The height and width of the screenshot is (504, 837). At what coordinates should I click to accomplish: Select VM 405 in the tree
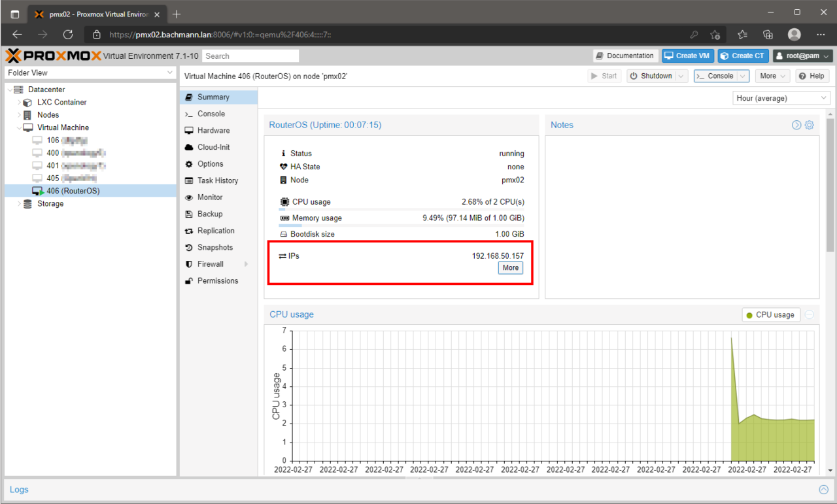pyautogui.click(x=90, y=178)
